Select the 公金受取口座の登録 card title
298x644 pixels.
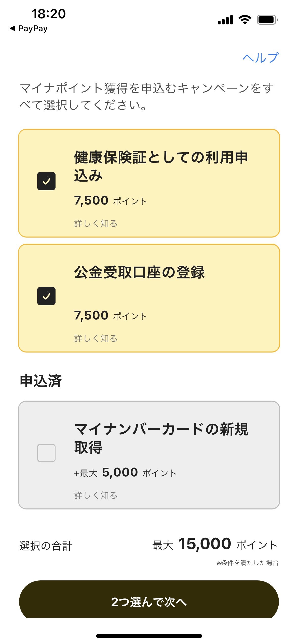pyautogui.click(x=139, y=272)
